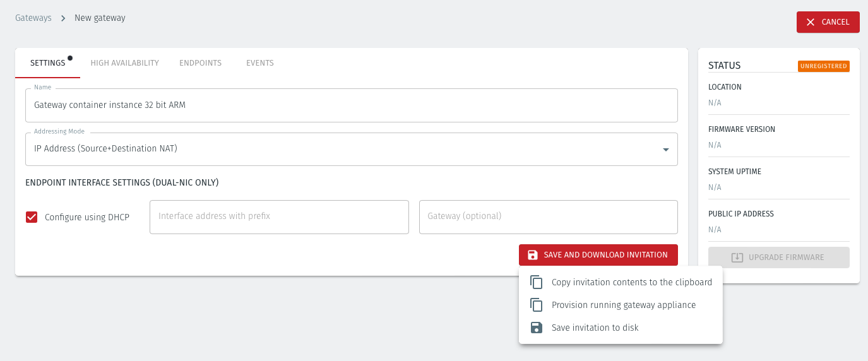Click the download icon on Upgrade Firmware
Screen dimensions: 868x361
click(737, 257)
